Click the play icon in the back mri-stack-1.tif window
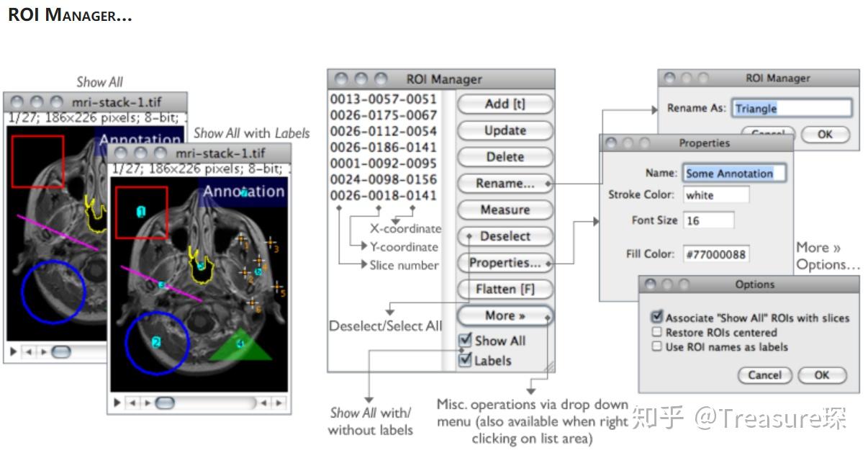868x453 pixels. (13, 351)
